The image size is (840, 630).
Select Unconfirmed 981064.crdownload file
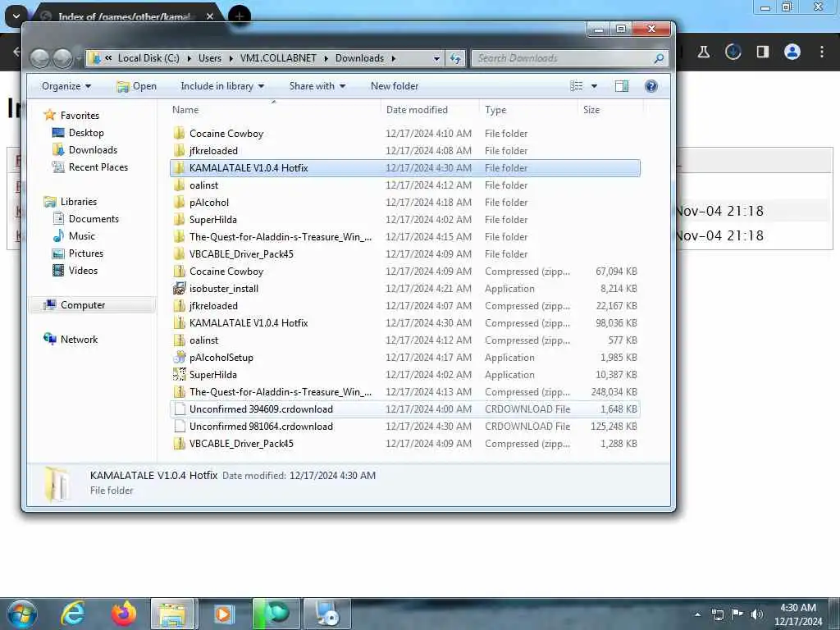[405, 427]
